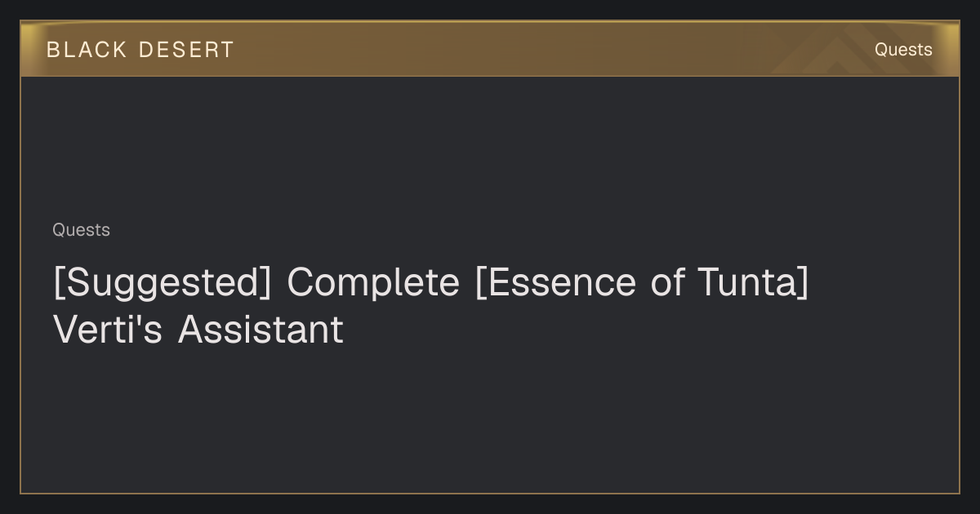Click the word Complete in the title

[x=373, y=283]
